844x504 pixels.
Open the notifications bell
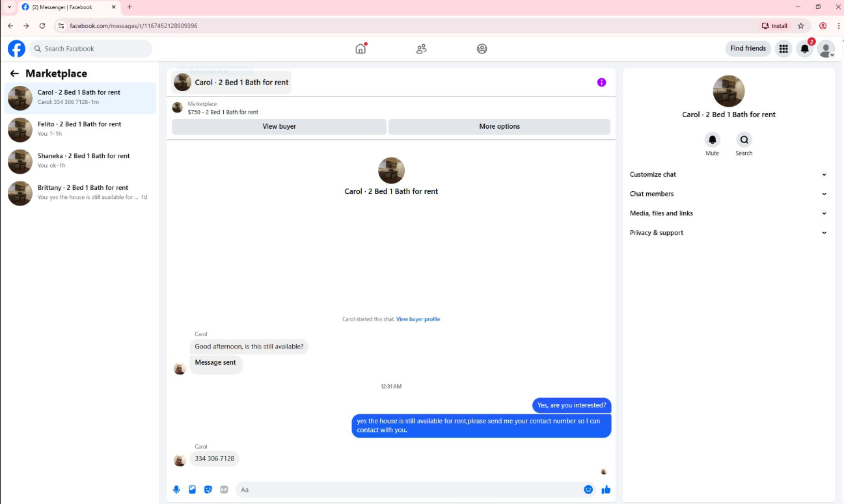coord(805,49)
